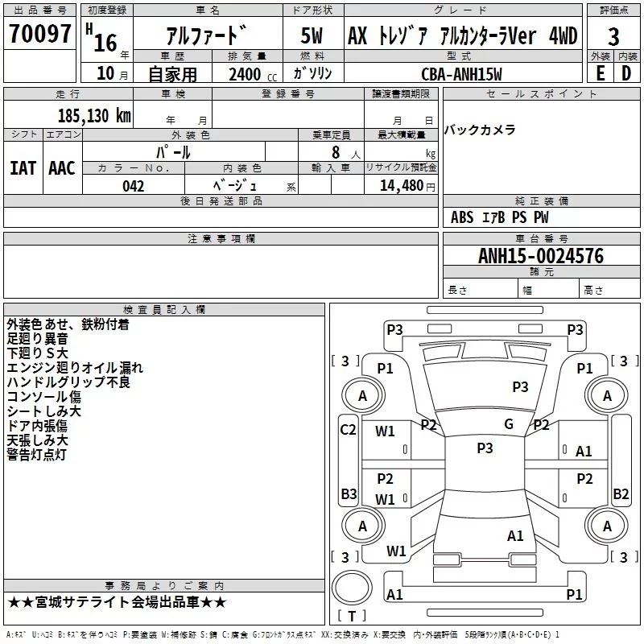This screenshot has height=644, width=644.
Task: Select the interior grade D
Action: coord(626,73)
